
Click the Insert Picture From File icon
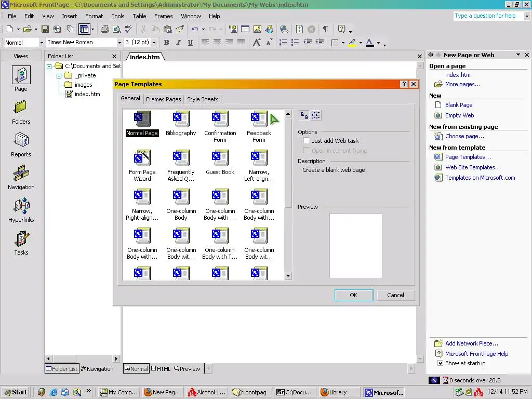pyautogui.click(x=258, y=29)
